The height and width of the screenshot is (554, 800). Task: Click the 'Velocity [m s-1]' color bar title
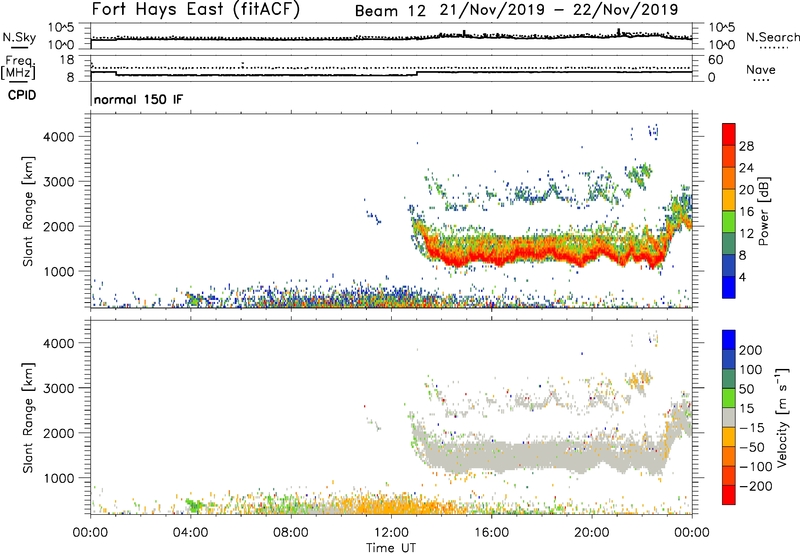782,417
